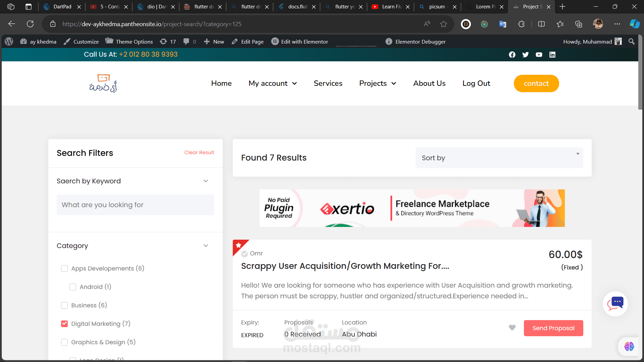Check the Business category filter
The height and width of the screenshot is (362, 644).
coord(64,305)
